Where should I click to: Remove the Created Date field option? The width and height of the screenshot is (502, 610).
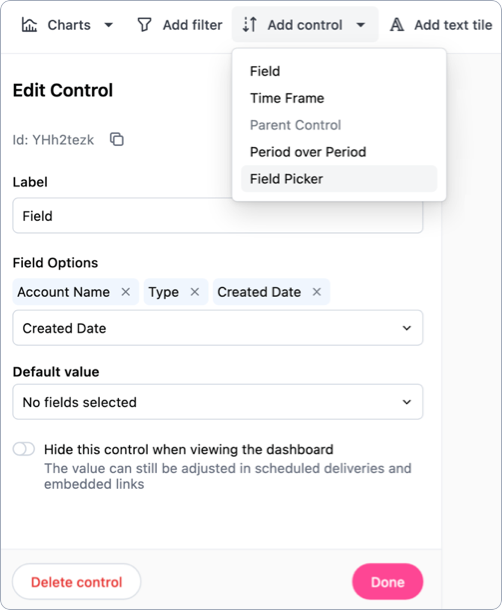coord(317,292)
